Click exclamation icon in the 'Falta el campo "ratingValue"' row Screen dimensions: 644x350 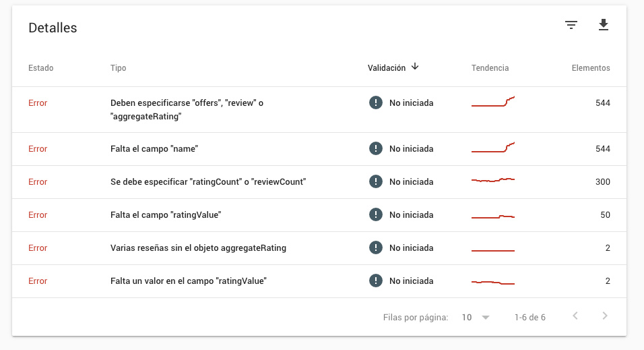pos(375,214)
